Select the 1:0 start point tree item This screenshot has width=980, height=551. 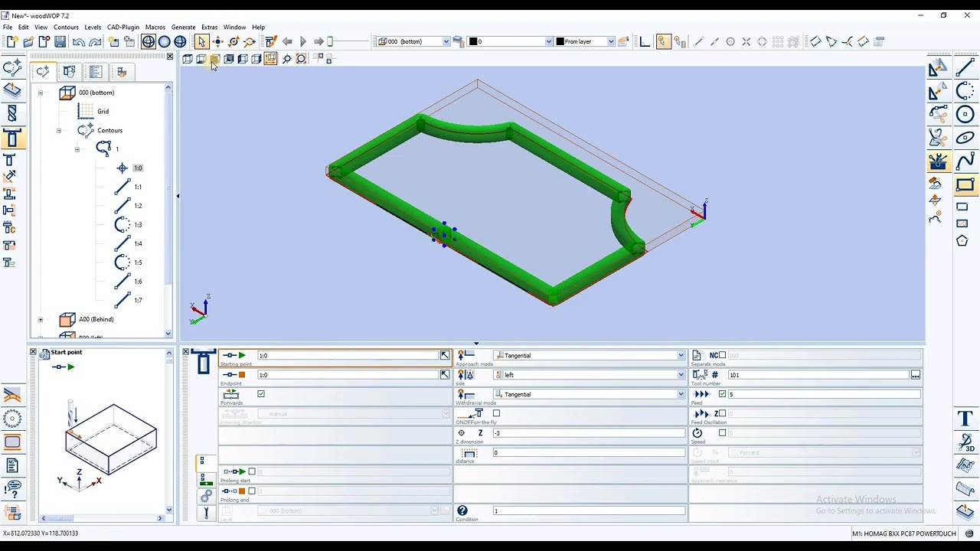click(x=138, y=168)
